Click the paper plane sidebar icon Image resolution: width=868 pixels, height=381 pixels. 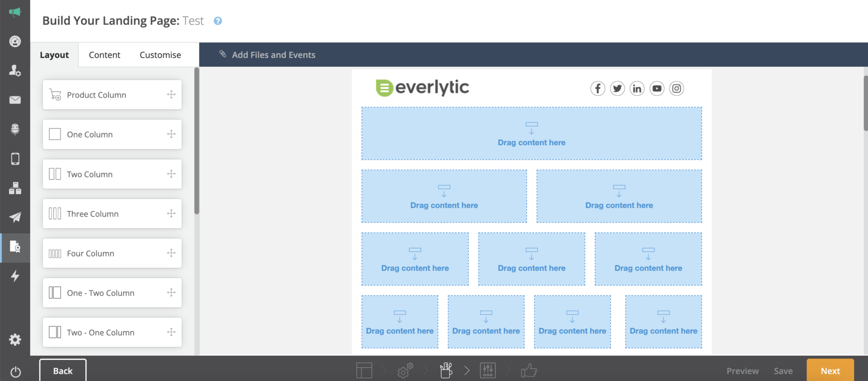[15, 217]
